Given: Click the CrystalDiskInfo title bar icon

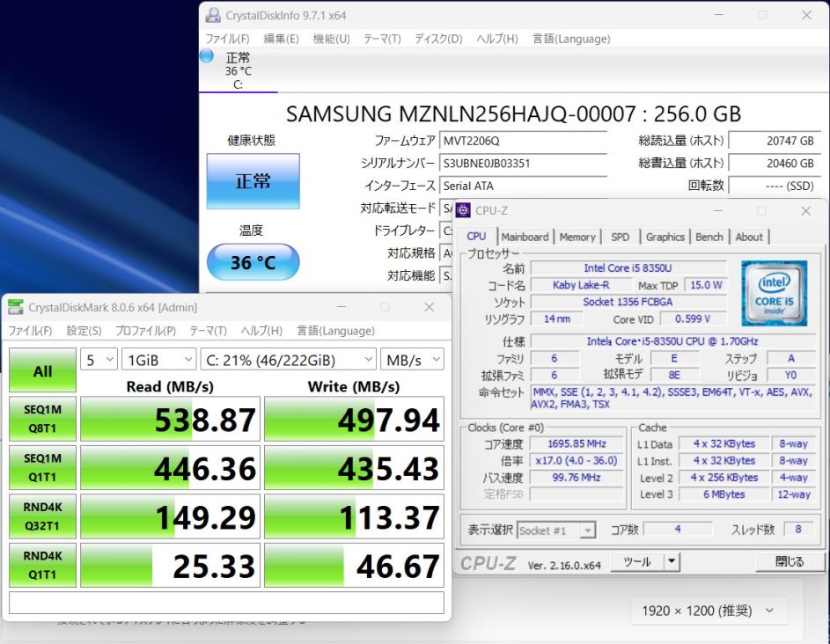Looking at the screenshot, I should click(x=212, y=15).
